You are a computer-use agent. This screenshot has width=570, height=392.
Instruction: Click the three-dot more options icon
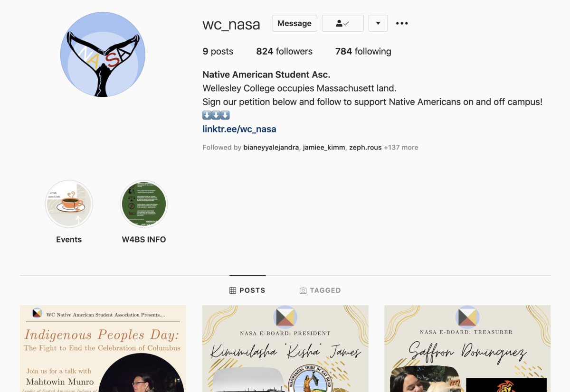click(x=402, y=23)
